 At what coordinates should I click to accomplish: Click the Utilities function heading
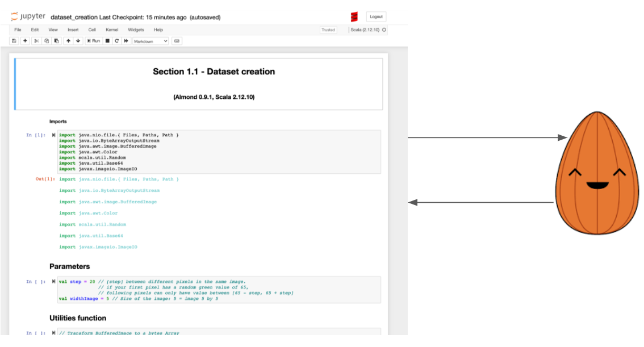(78, 318)
